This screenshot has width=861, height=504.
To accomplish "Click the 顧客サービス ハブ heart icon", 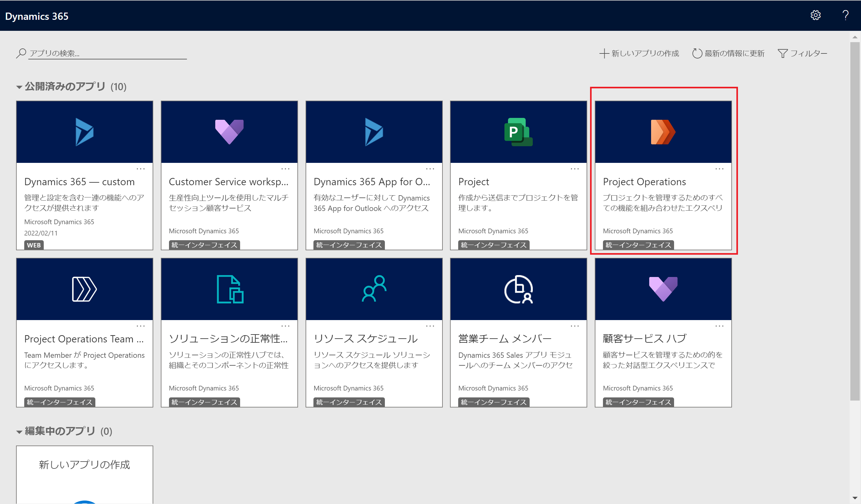I will (663, 289).
